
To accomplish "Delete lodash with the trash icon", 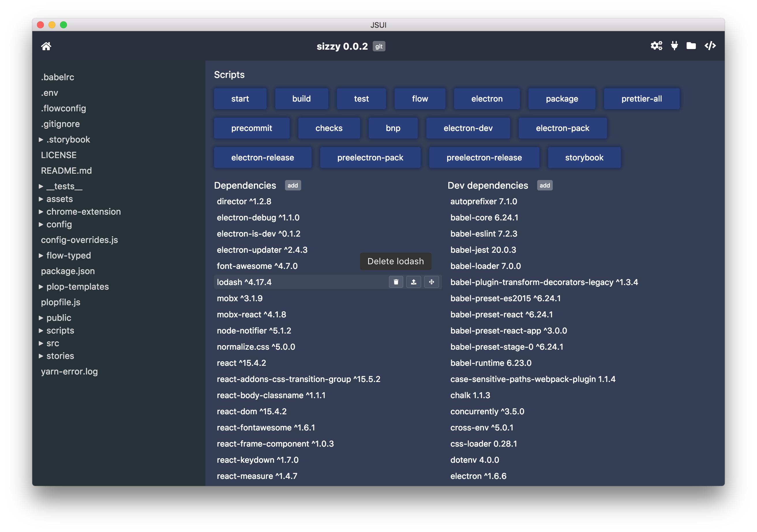I will coord(396,282).
